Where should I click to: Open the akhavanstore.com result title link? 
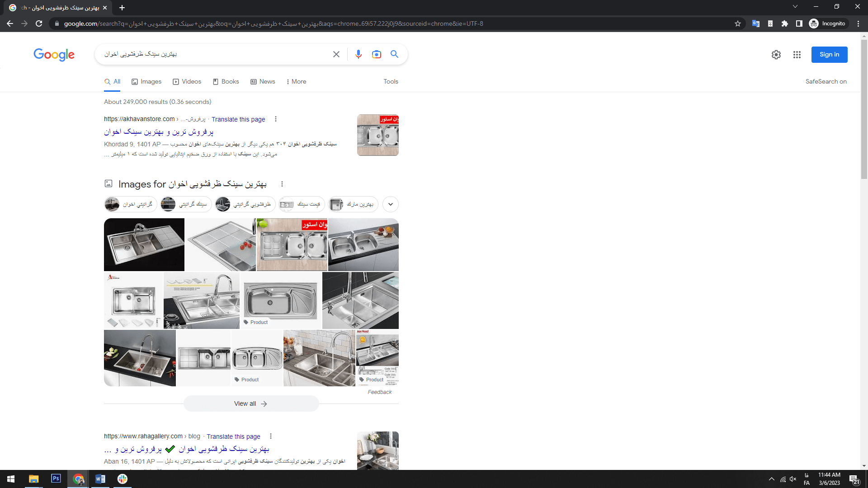[x=159, y=132]
